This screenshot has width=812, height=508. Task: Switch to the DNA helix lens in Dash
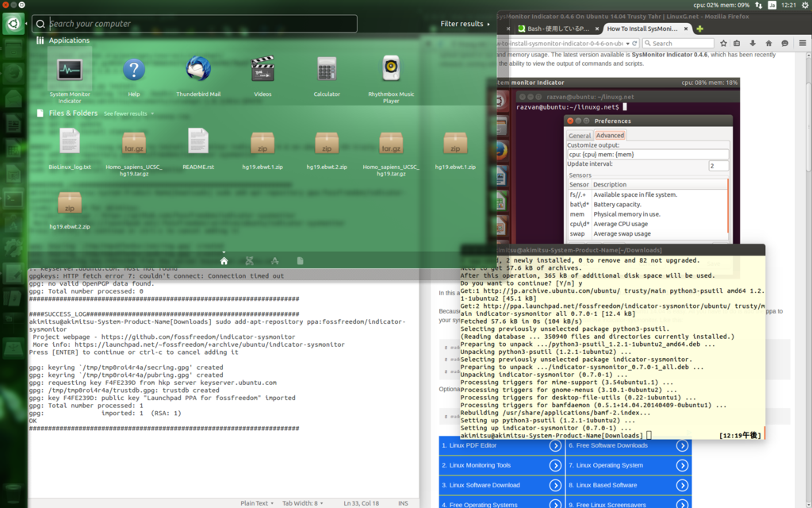click(249, 260)
